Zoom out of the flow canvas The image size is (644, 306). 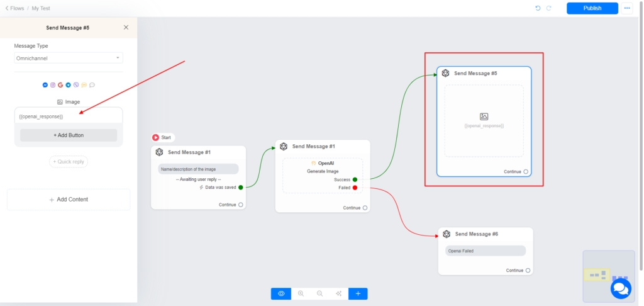pyautogui.click(x=319, y=293)
